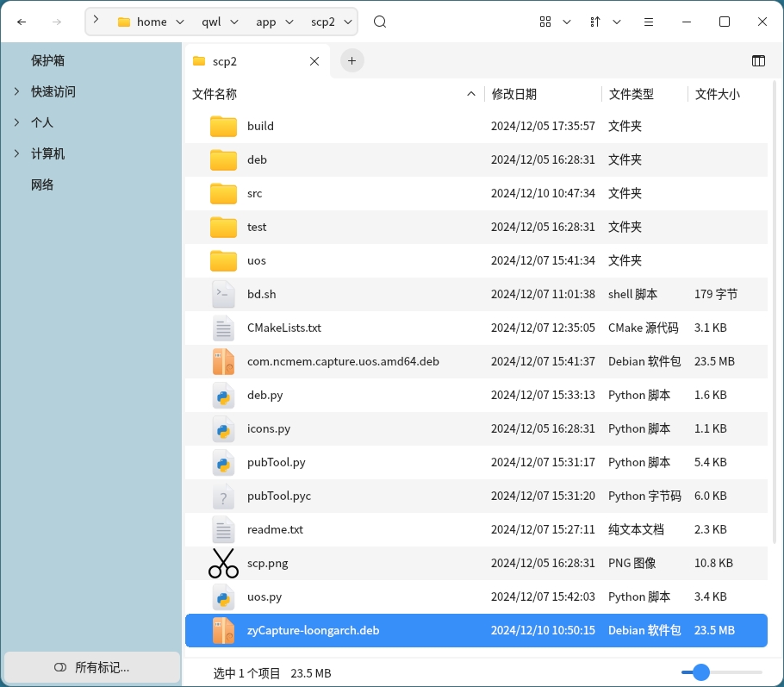
Task: Expand the 计算机 sidebar section
Action: tap(16, 153)
